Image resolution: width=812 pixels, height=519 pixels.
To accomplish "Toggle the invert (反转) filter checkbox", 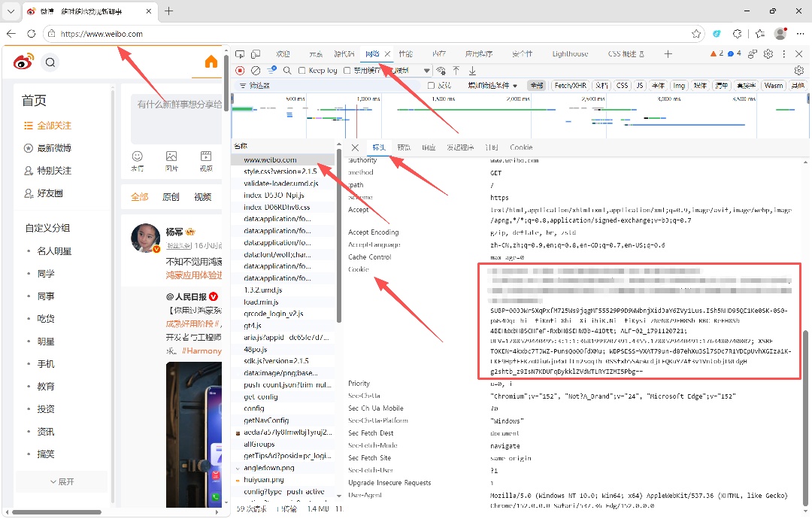I will [x=431, y=86].
